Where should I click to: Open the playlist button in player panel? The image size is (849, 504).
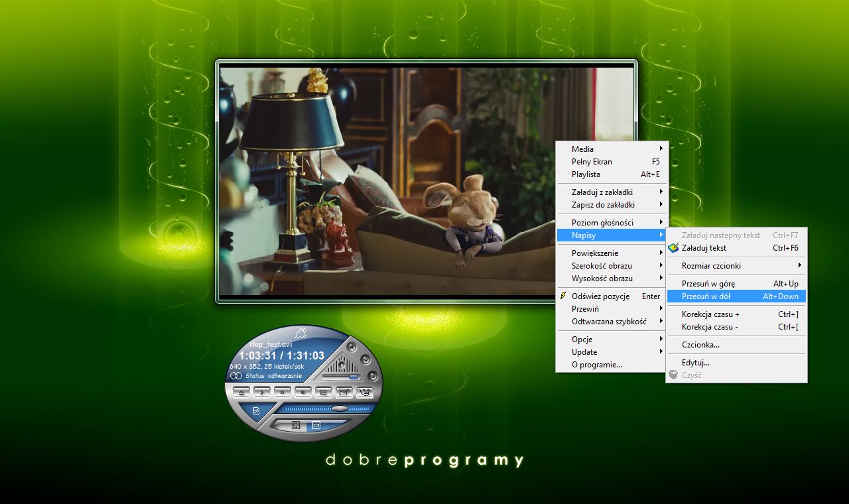tap(324, 392)
